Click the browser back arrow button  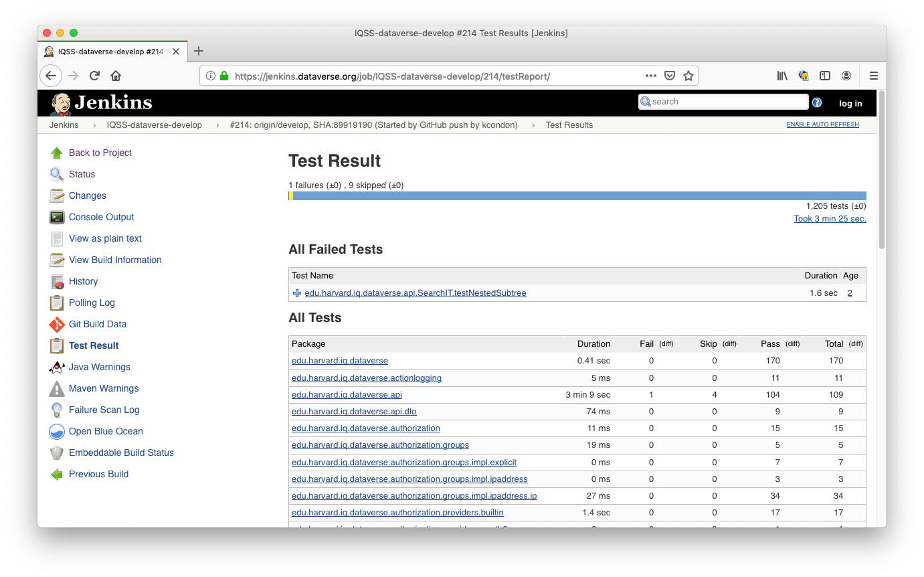pos(51,76)
